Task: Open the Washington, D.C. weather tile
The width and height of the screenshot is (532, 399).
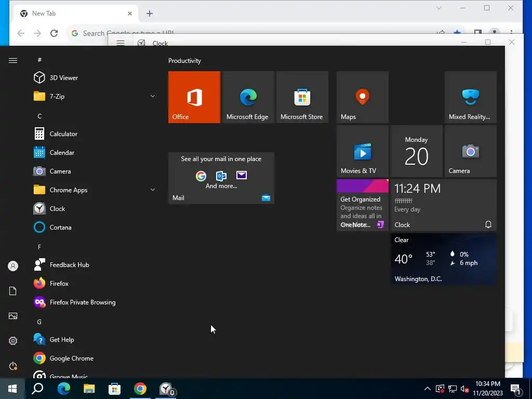Action: [444, 259]
